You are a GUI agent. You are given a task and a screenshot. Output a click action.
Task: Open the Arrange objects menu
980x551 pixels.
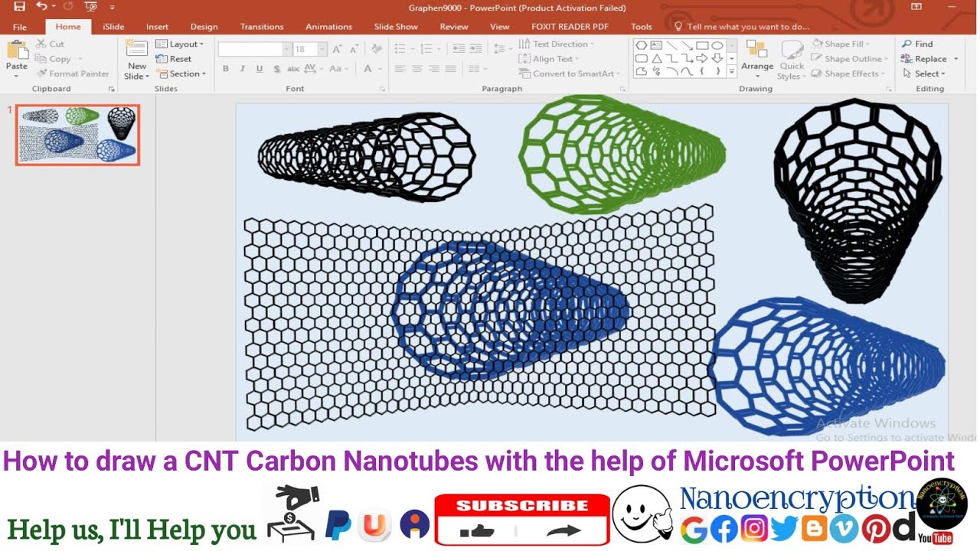coord(757,60)
